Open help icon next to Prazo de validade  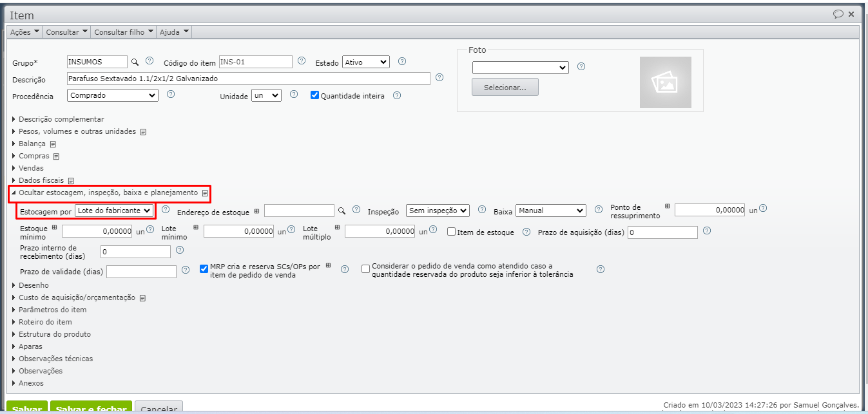pyautogui.click(x=186, y=270)
